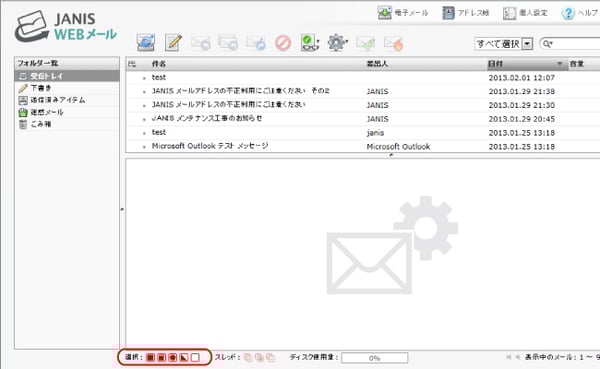Select all messages via first red selection icon
Viewport: 600px width, 369px height.
pos(150,358)
